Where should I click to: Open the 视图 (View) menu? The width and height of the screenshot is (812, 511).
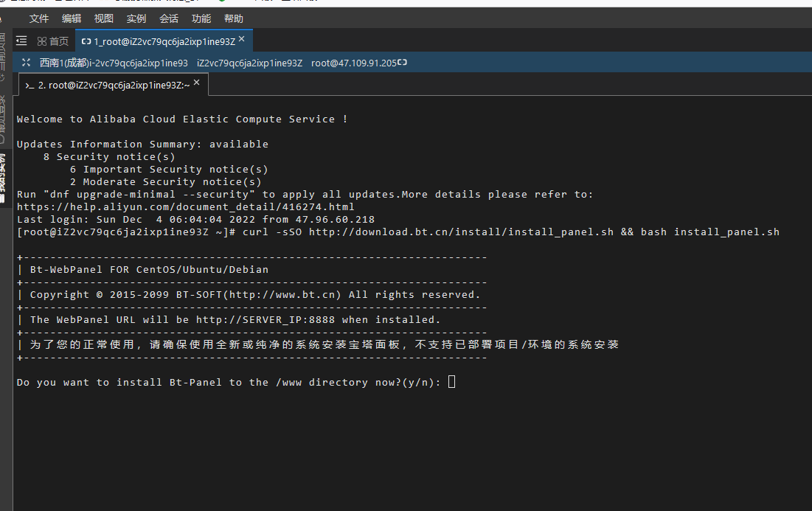click(103, 18)
